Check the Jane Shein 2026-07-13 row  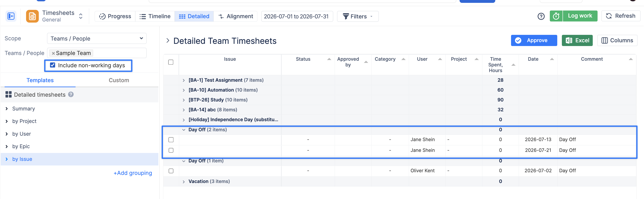click(x=171, y=140)
